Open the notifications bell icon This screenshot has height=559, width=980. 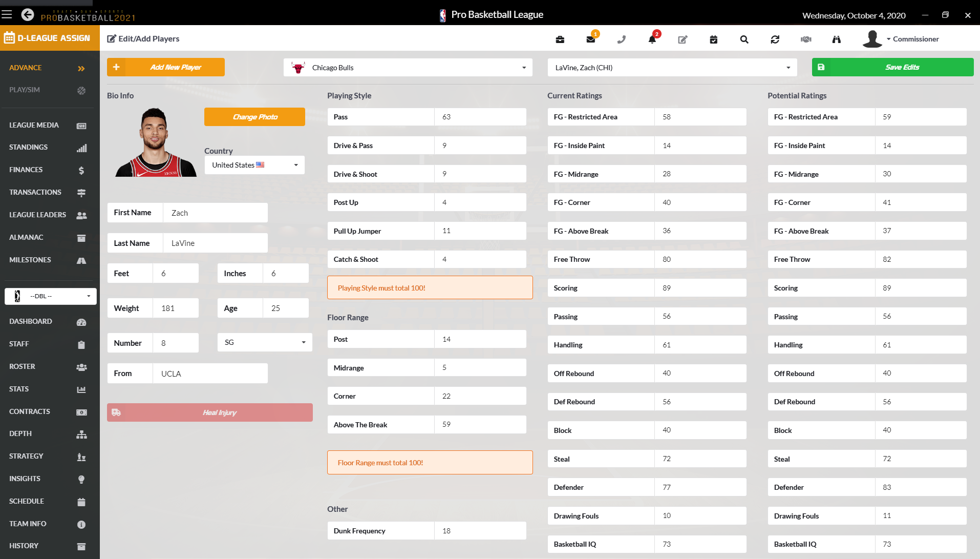(x=652, y=39)
